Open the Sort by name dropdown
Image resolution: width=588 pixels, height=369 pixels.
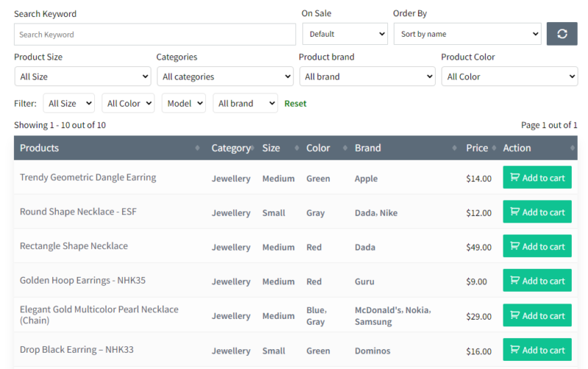tap(467, 34)
